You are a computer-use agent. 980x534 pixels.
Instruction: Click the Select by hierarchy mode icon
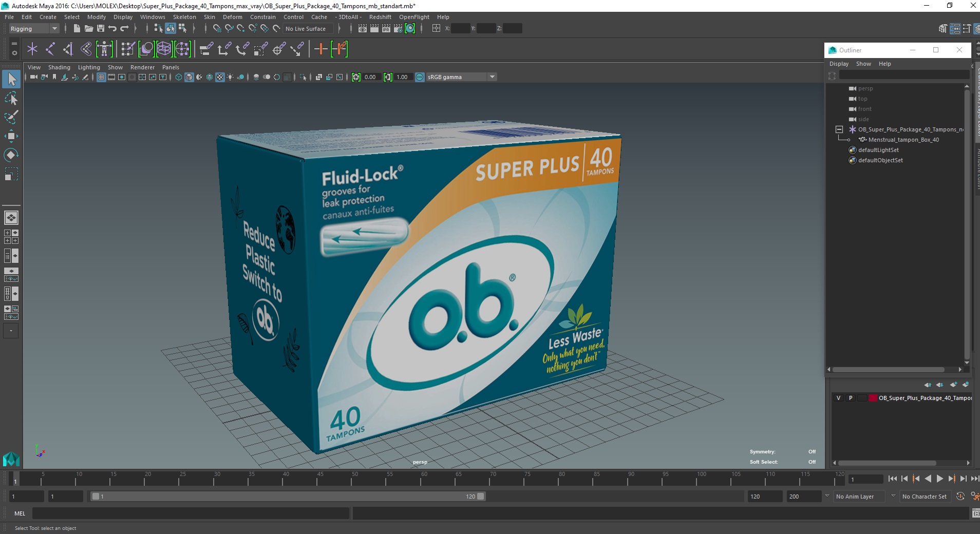click(x=158, y=29)
